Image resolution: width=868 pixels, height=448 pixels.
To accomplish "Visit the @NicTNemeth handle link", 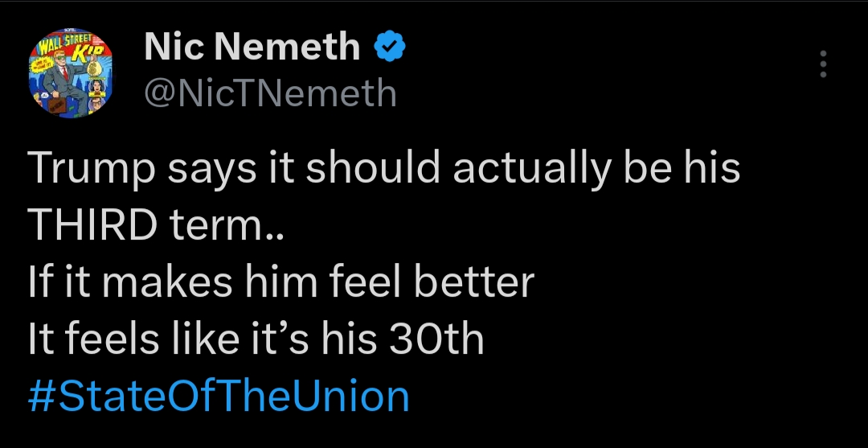I will coord(270,94).
